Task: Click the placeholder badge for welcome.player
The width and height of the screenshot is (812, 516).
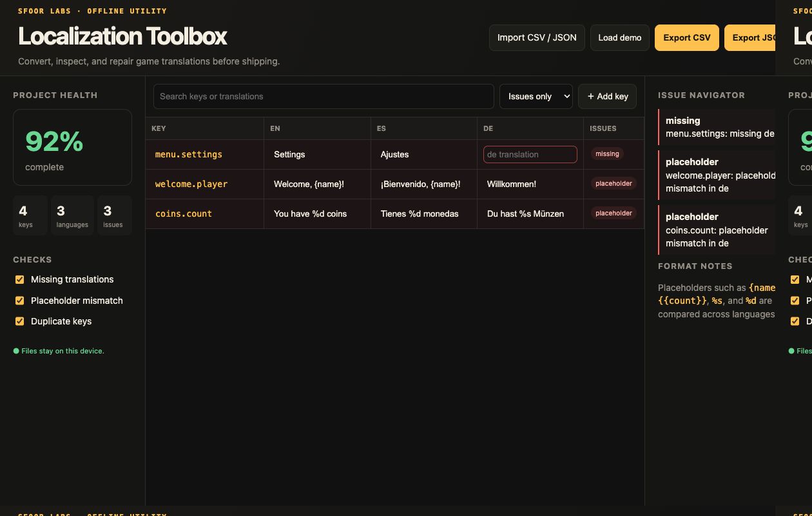Action: click(x=614, y=184)
